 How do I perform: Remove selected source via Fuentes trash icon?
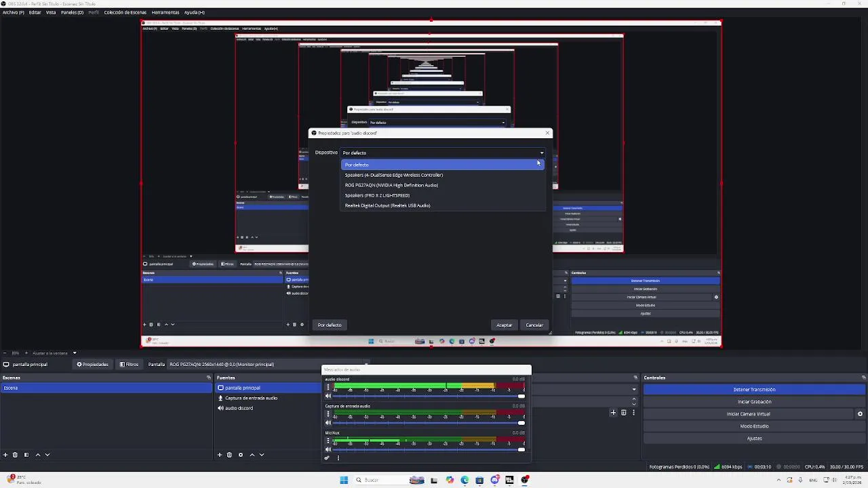coord(229,455)
